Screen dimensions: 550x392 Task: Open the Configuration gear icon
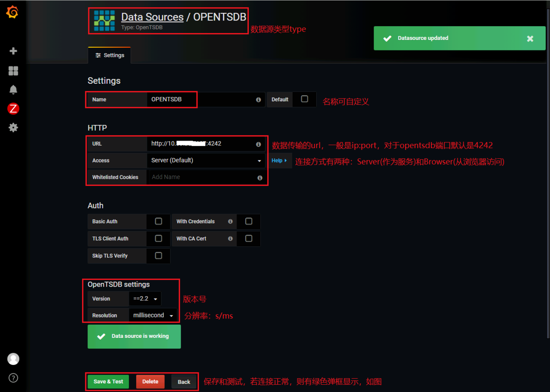[13, 128]
